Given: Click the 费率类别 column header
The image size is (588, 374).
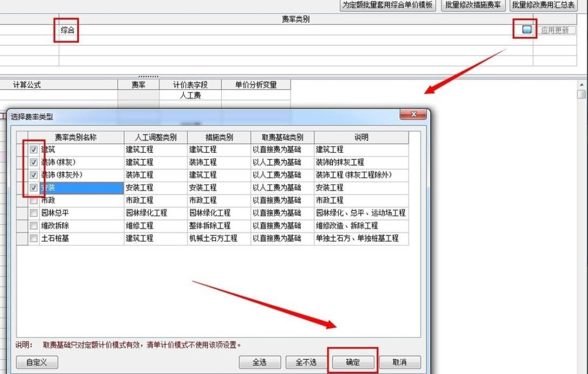Looking at the screenshot, I should 296,19.
